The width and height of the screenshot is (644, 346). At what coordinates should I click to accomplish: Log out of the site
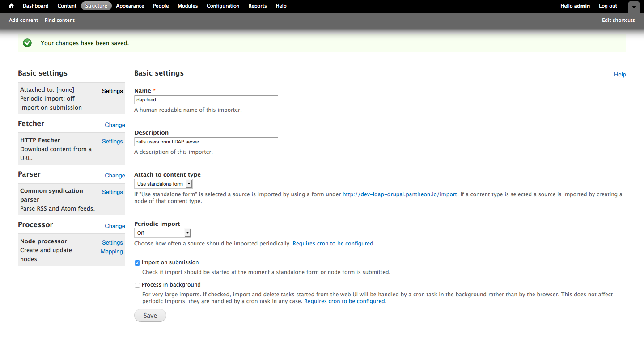(x=608, y=6)
